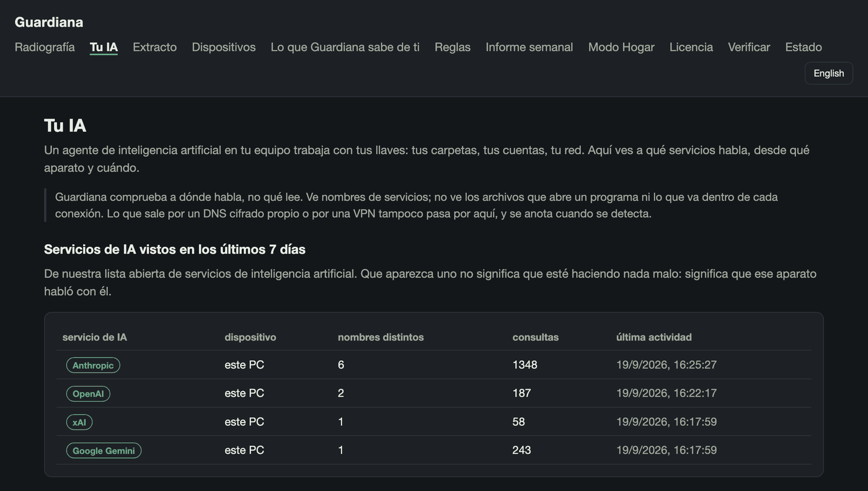Screen dimensions: 868x491
Task: Click "este PC" in the Google Gemini row
Action: 244,450
